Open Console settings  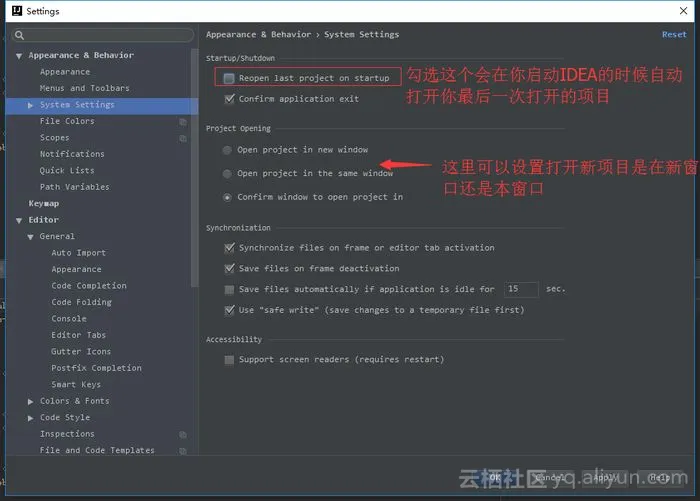click(69, 319)
